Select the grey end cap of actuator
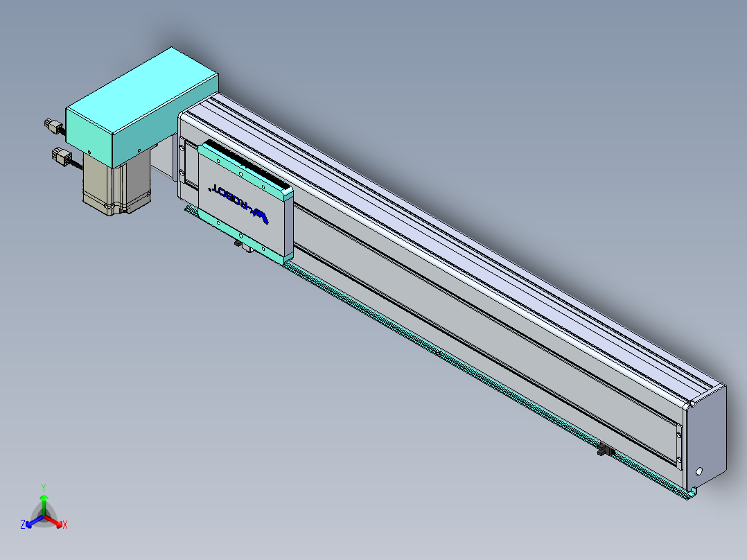Image resolution: width=747 pixels, height=560 pixels. tap(708, 436)
